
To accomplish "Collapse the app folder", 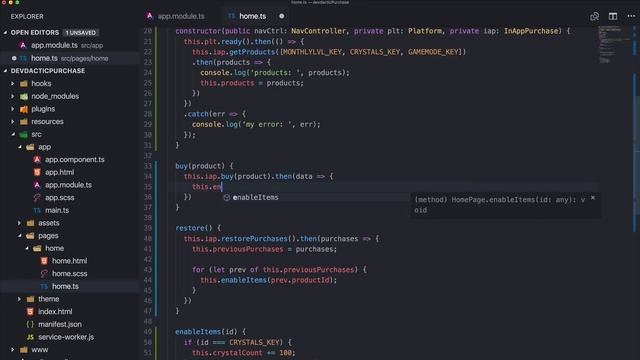I will [x=20, y=147].
